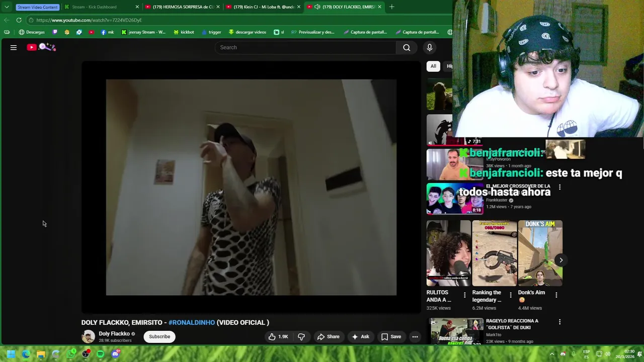644x362 pixels.
Task: Open options for Donk's Aim short
Action: pyautogui.click(x=556, y=295)
